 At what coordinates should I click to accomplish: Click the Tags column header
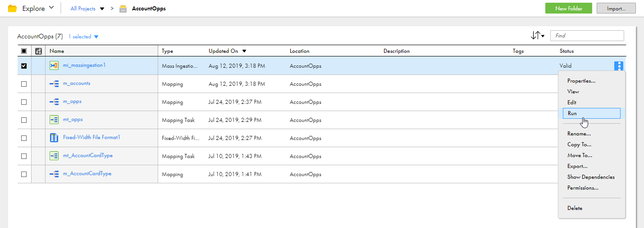518,51
